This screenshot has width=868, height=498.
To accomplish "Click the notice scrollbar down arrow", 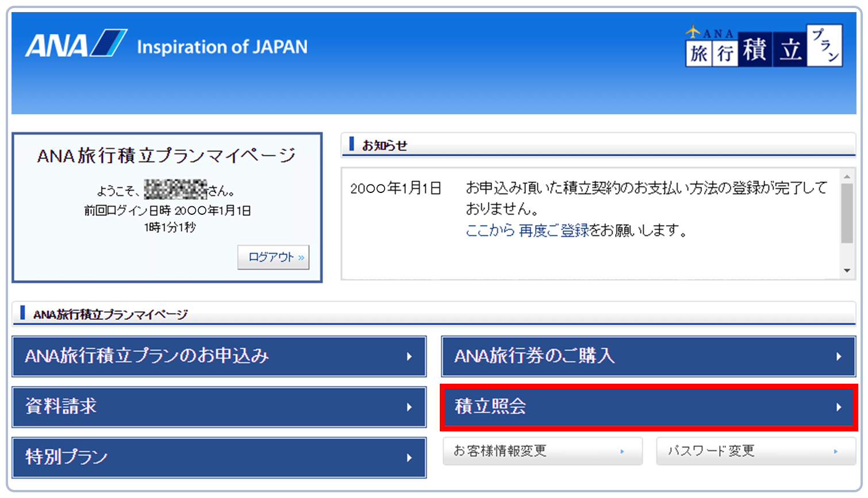I will tap(847, 271).
